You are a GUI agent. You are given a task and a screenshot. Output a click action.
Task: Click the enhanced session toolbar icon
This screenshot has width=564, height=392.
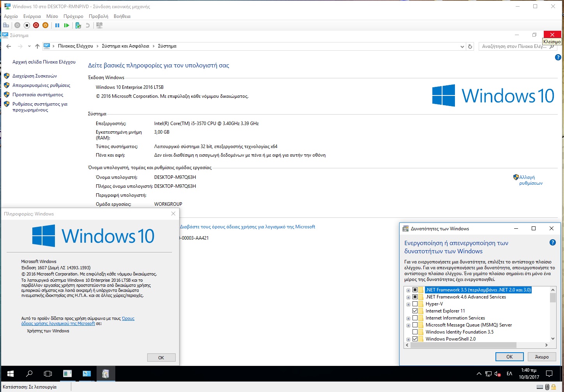coord(99,25)
